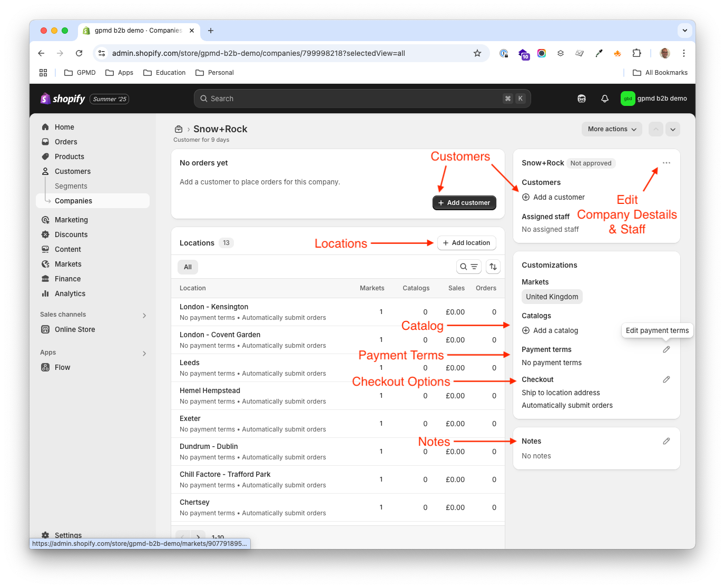This screenshot has width=725, height=588.
Task: Open the notifications bell
Action: coord(605,99)
